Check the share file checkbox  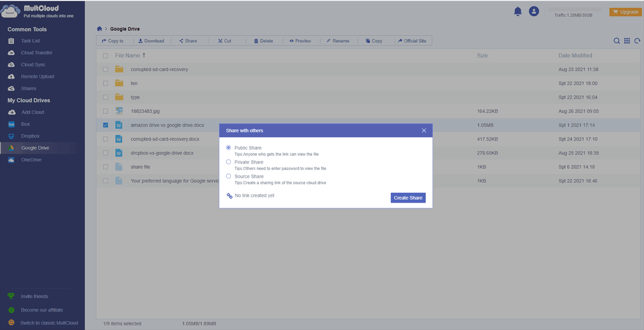(x=105, y=167)
